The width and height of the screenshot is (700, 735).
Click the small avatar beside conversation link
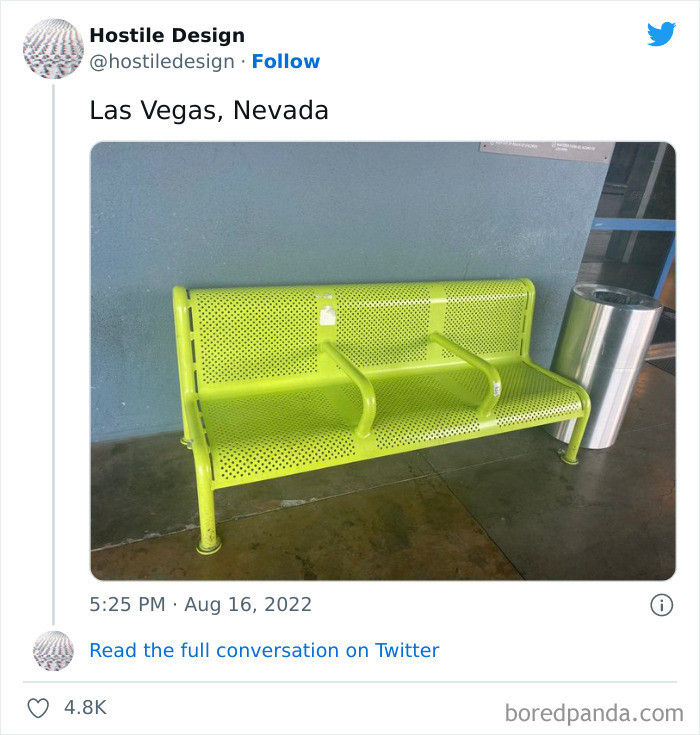click(53, 650)
